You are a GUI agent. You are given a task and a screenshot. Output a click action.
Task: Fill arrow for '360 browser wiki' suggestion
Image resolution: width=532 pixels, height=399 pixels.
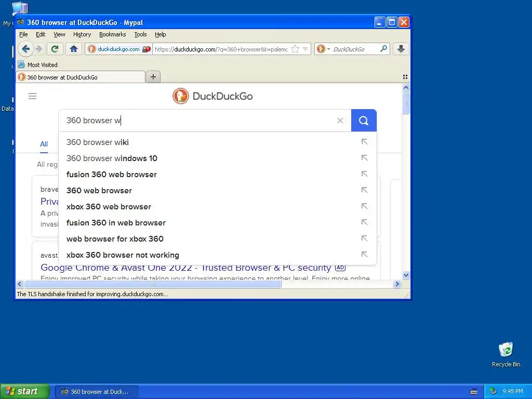click(364, 142)
